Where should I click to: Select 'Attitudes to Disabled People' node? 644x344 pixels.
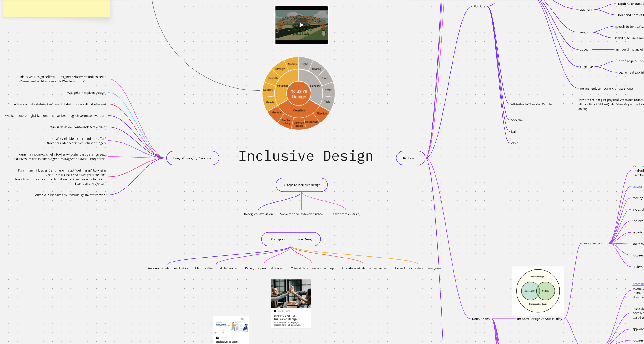[531, 104]
